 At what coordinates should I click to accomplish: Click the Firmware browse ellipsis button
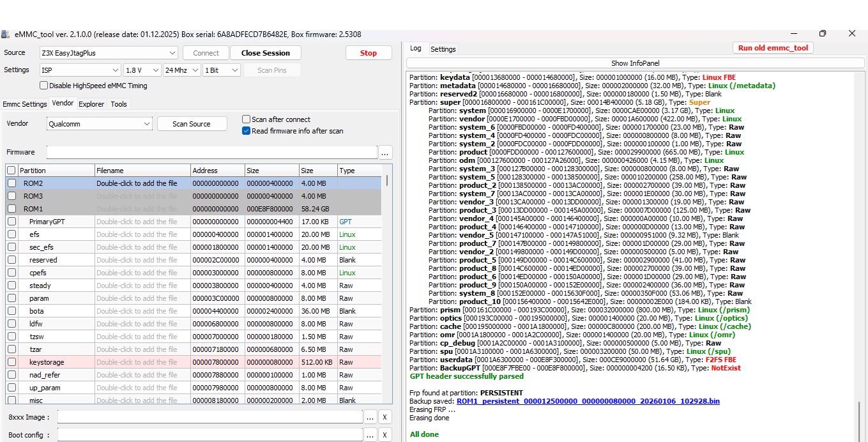coord(385,153)
